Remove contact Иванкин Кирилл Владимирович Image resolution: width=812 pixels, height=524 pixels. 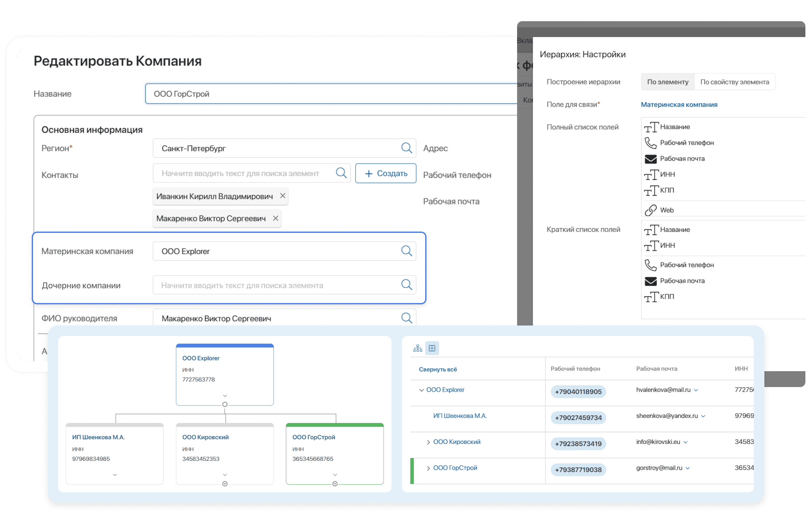(283, 196)
